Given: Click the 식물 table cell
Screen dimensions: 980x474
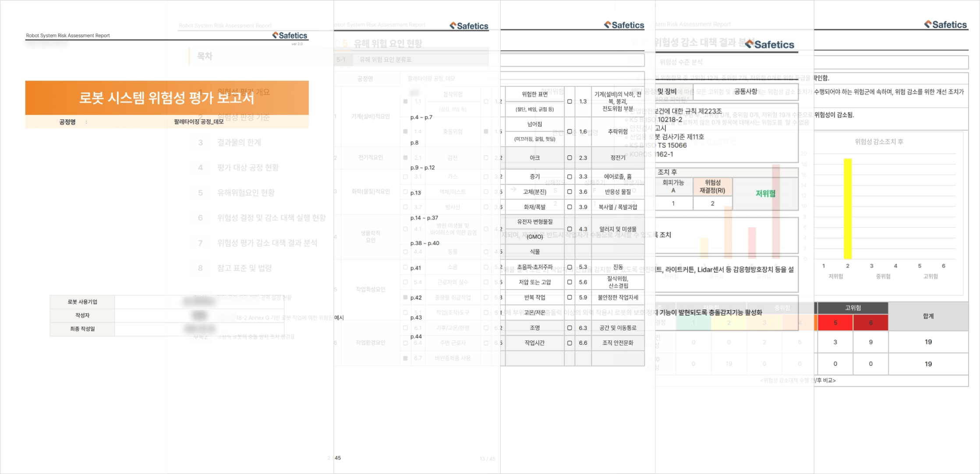Looking at the screenshot, I should coord(534,252).
